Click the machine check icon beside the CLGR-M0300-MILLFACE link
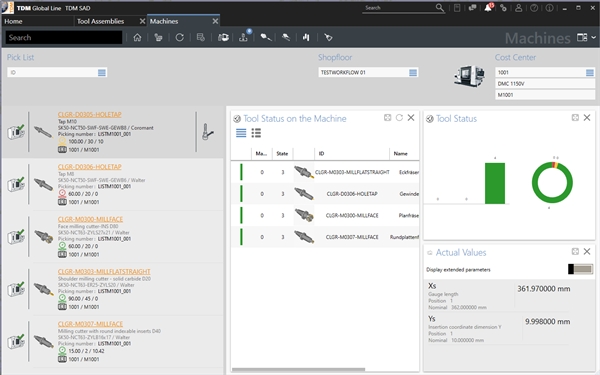The height and width of the screenshot is (375, 600). pos(16,237)
